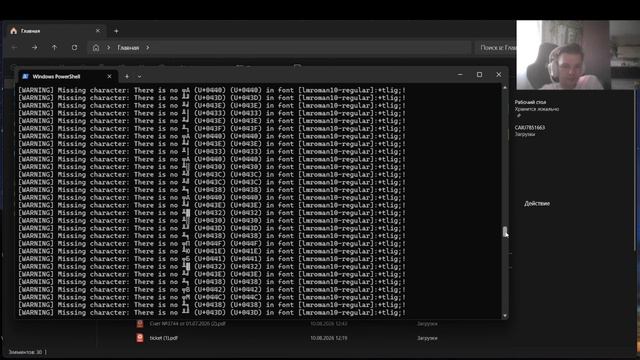Click the terminal scroll up arrow
Screen dimensions: 640x360
pos(505,87)
